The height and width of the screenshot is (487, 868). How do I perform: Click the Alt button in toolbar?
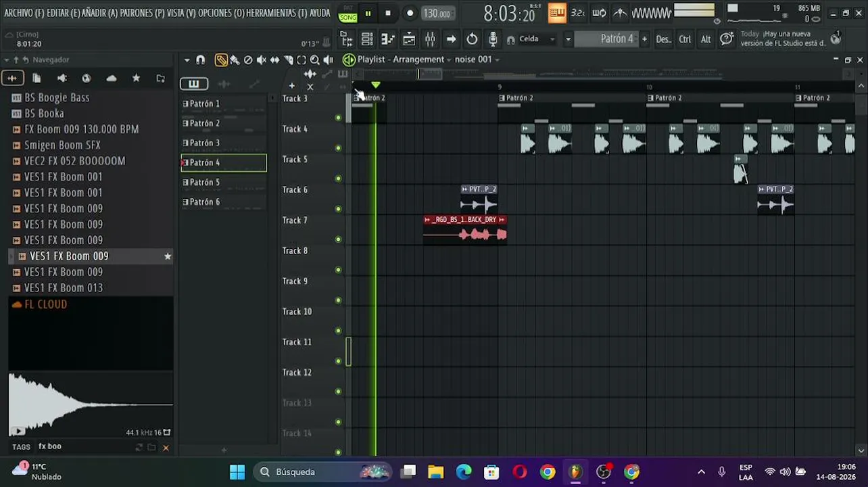706,39
